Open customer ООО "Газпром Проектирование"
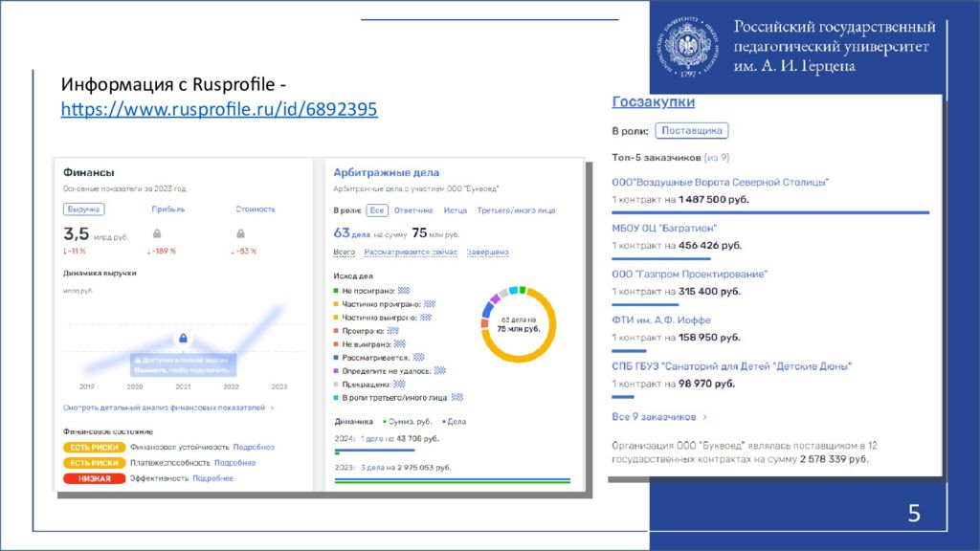 689,275
